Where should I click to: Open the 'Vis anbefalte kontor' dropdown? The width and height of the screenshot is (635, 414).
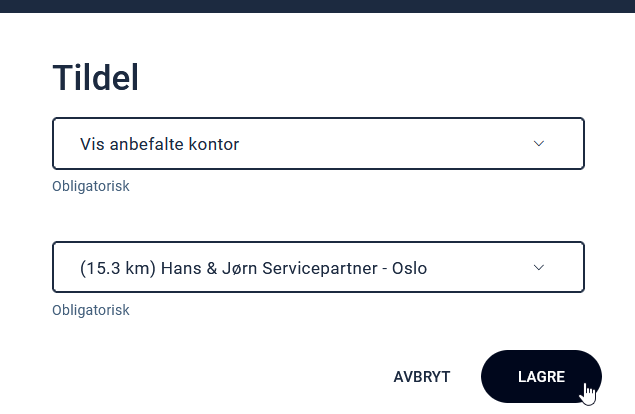318,144
